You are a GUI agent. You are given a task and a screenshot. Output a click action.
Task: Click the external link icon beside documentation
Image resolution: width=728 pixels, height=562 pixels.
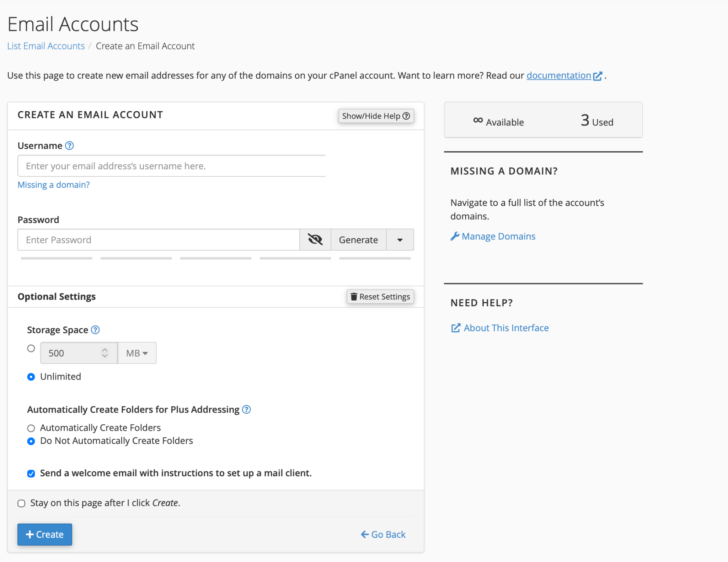598,76
